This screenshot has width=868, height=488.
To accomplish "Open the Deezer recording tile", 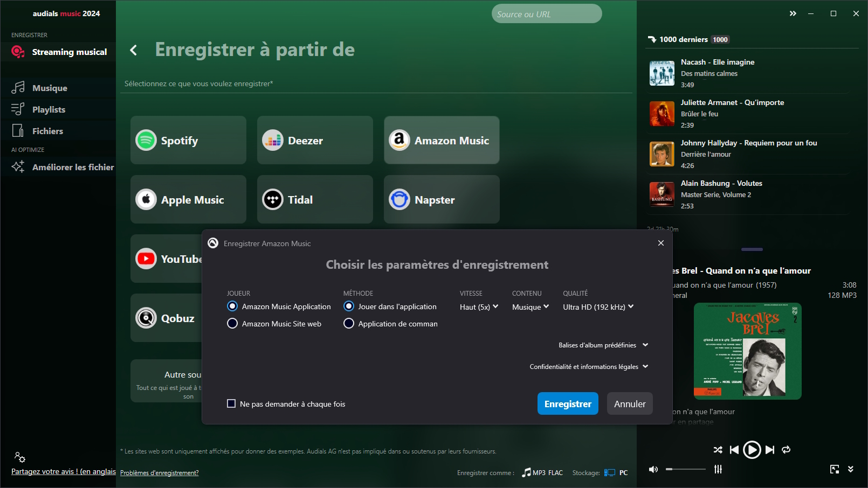I will point(315,140).
